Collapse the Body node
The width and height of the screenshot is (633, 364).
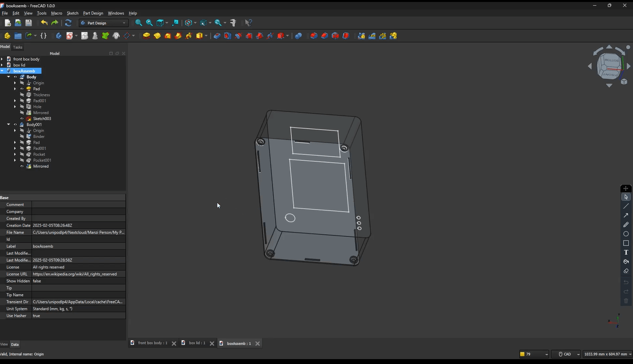click(x=8, y=77)
